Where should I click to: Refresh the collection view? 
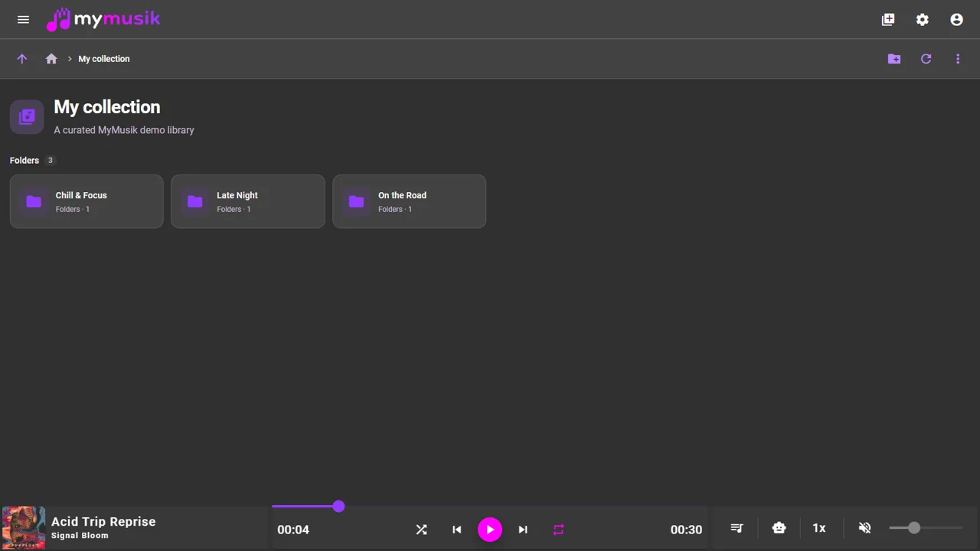pos(926,59)
